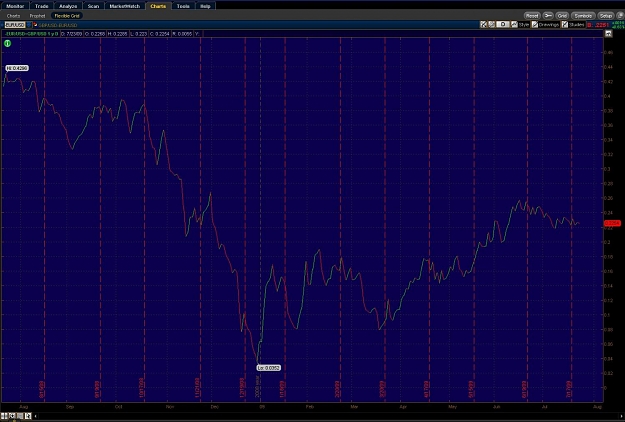Image resolution: width=625 pixels, height=422 pixels.
Task: Open the MarketWatch tab
Action: click(x=125, y=6)
